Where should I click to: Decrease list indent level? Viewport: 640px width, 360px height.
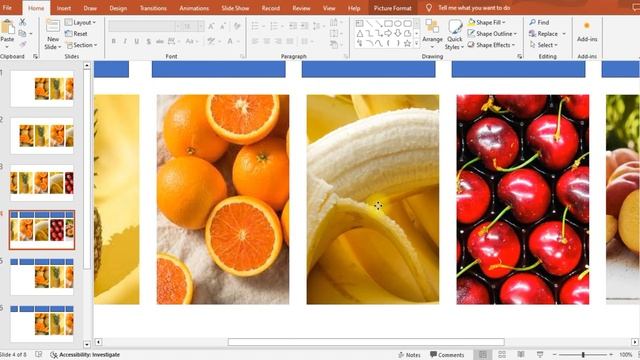tap(293, 26)
